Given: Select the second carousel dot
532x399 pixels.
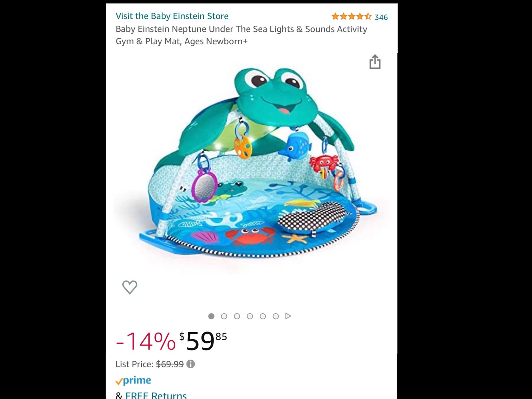Looking at the screenshot, I should click(x=224, y=316).
